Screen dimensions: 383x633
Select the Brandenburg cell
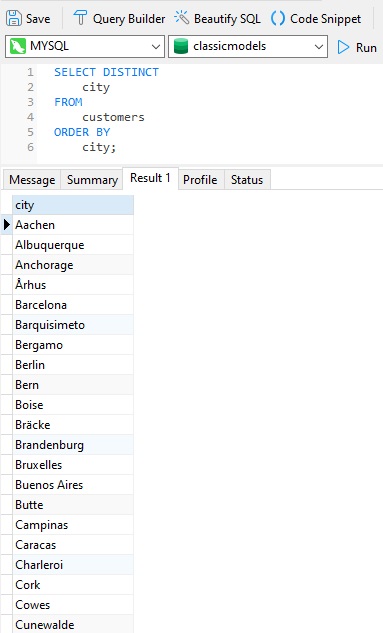(x=73, y=445)
